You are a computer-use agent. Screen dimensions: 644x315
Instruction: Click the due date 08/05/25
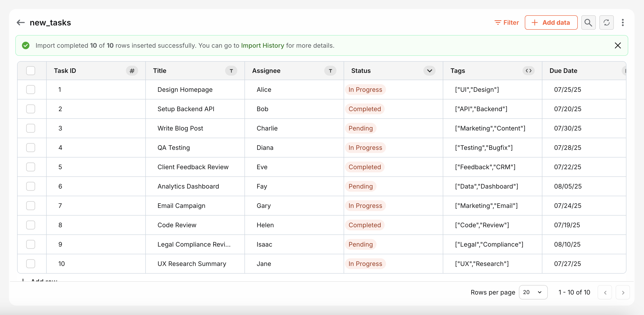click(x=584, y=186)
